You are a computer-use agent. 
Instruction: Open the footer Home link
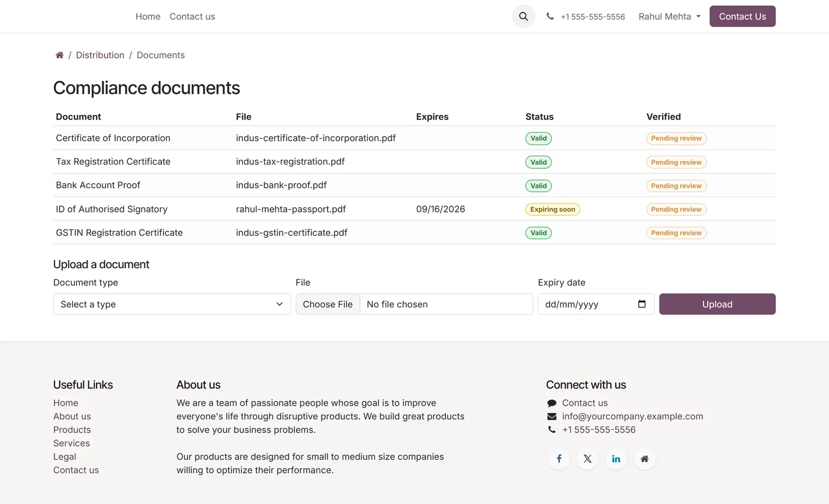(66, 403)
